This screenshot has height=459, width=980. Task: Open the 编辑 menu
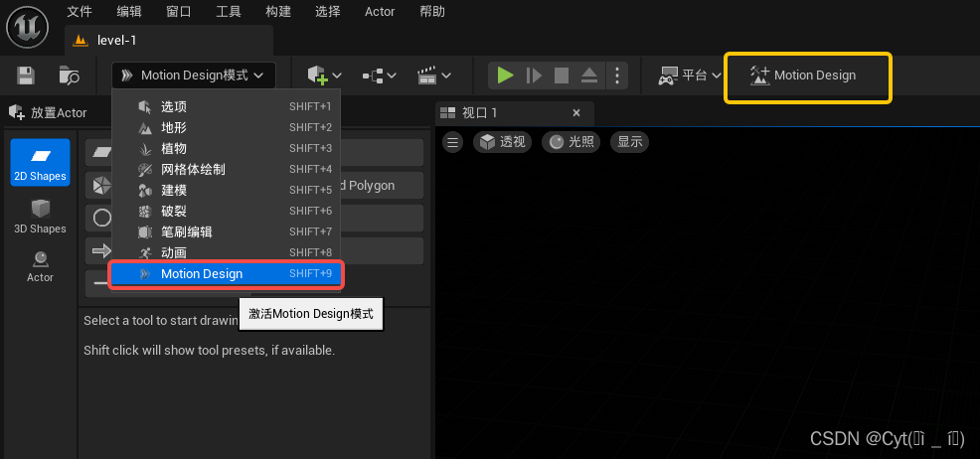pos(129,11)
